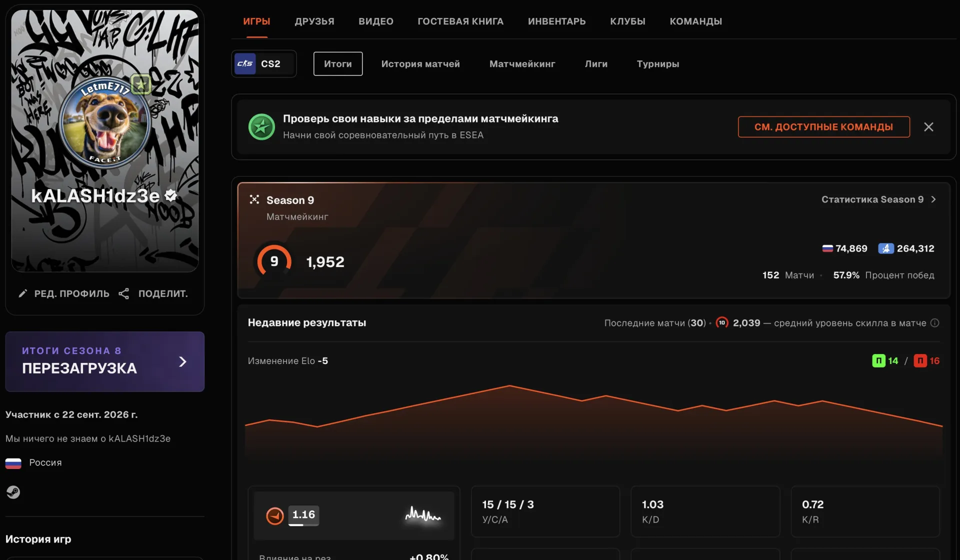The image size is (960, 560).
Task: Click the rating sparkline graph icon
Action: tap(423, 514)
